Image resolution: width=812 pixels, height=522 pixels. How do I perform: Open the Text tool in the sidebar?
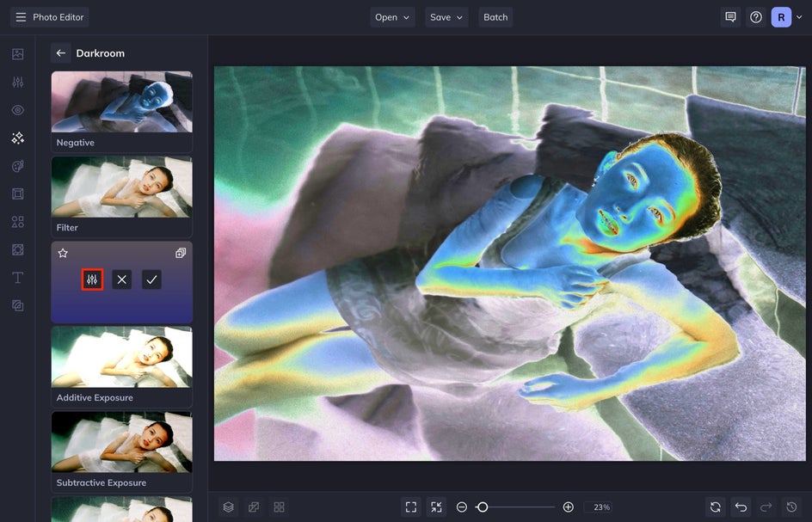(x=17, y=278)
